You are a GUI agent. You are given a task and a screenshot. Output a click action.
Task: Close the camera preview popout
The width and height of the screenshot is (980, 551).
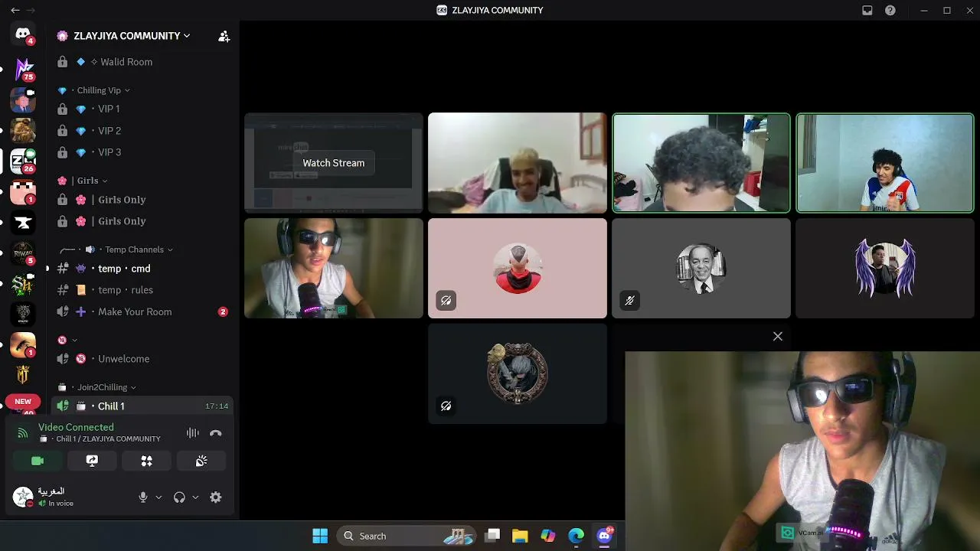pos(778,337)
